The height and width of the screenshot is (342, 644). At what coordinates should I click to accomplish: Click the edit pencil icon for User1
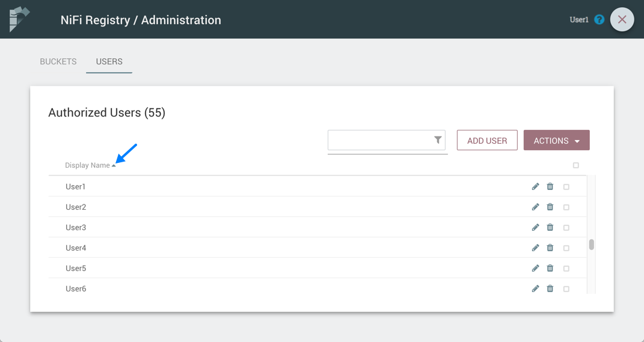(535, 187)
